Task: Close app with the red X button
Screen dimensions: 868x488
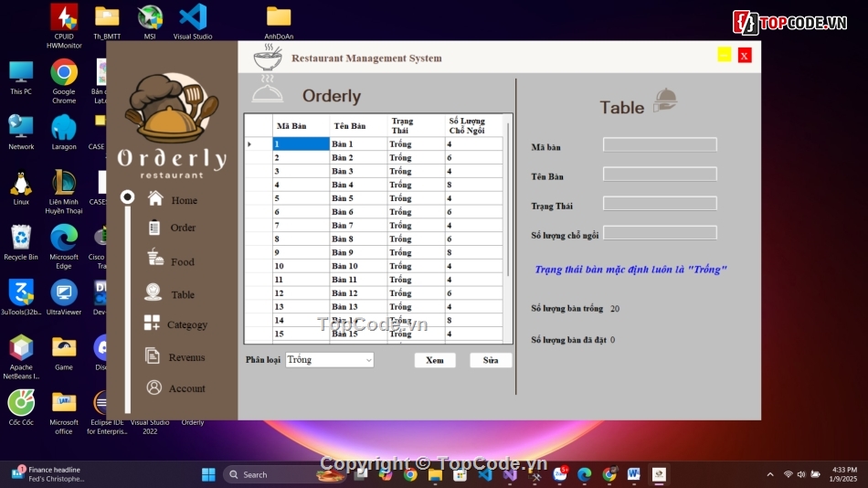Action: tap(745, 56)
